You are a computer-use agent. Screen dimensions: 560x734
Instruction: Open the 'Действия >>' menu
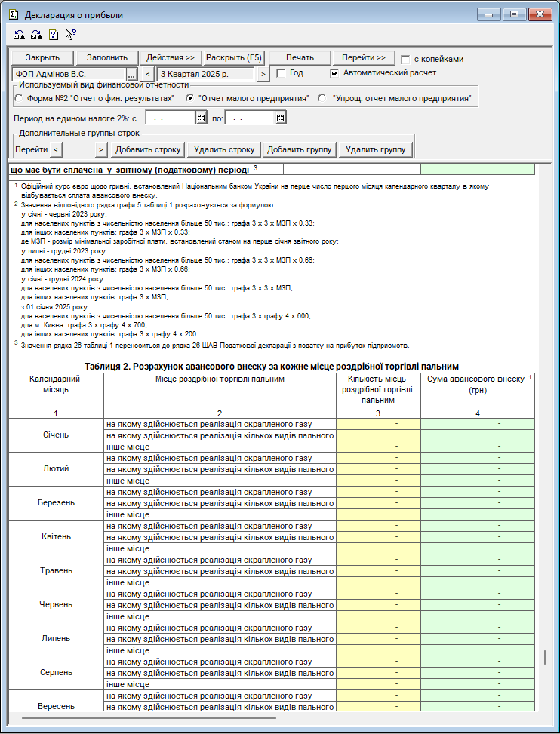pyautogui.click(x=170, y=58)
